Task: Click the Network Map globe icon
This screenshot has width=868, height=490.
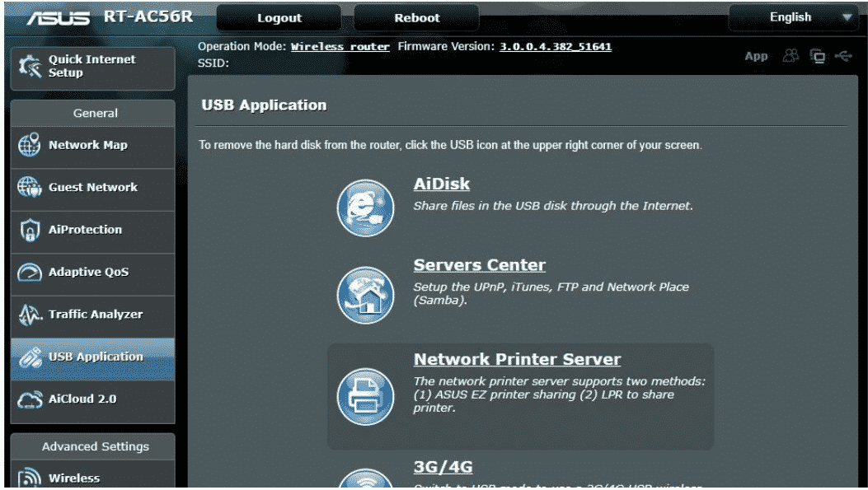Action: 30,145
